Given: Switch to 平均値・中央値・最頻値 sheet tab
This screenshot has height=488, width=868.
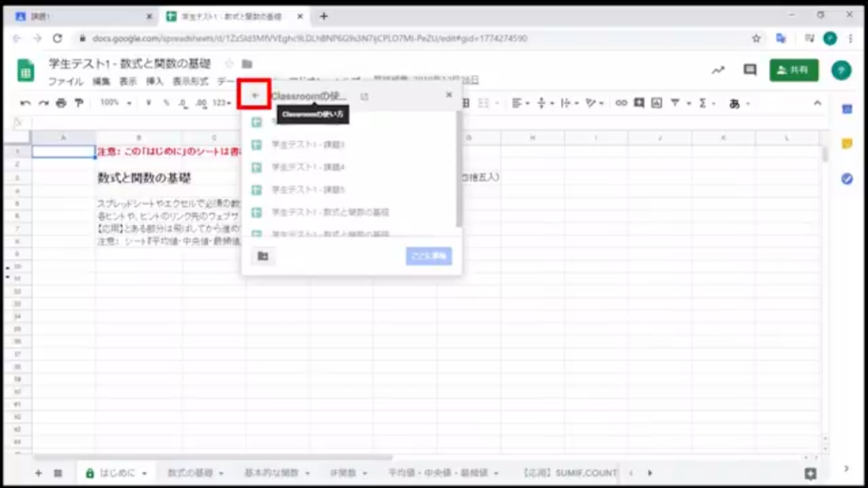Looking at the screenshot, I should 437,473.
